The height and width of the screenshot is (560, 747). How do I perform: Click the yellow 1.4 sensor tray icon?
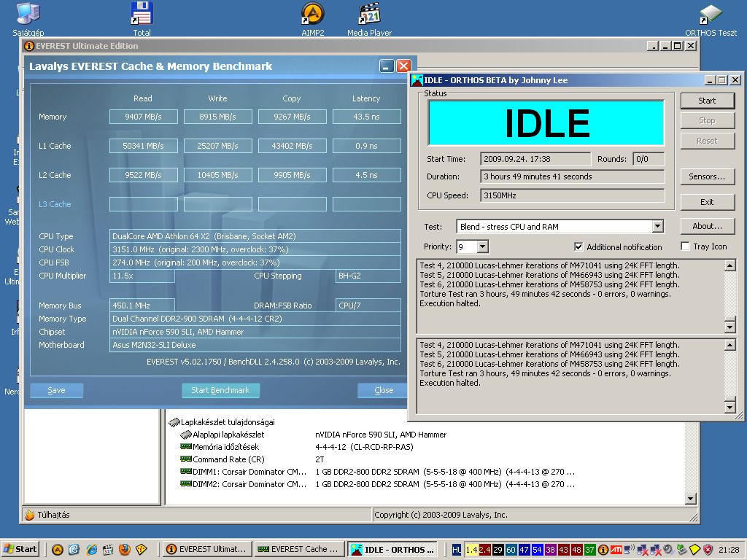click(472, 550)
